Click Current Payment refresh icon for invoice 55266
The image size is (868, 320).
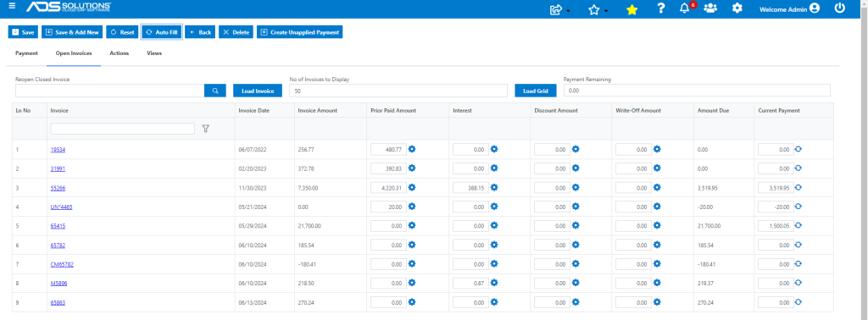pos(798,187)
